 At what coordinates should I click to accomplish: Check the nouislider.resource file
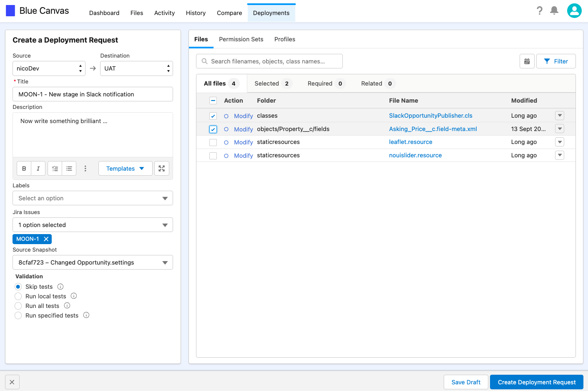[x=213, y=156]
